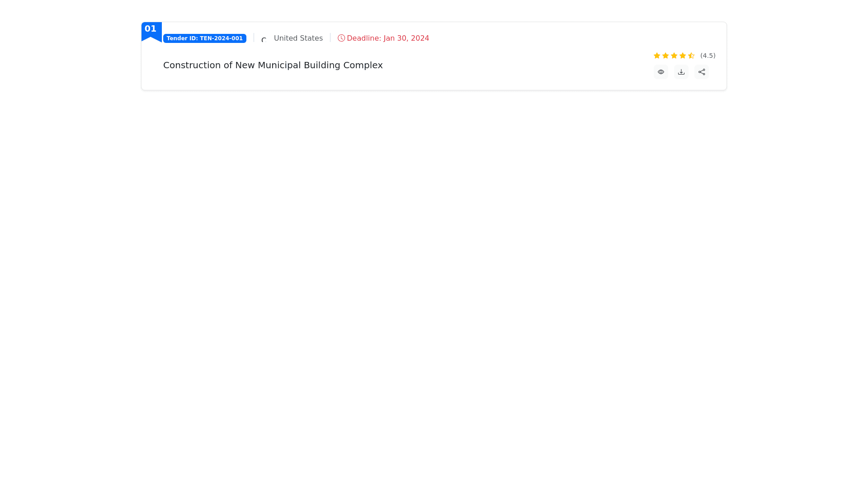Viewport: 868px width, 488px height.
Task: Open Construction of New Municipal Building Complex
Action: [x=273, y=65]
